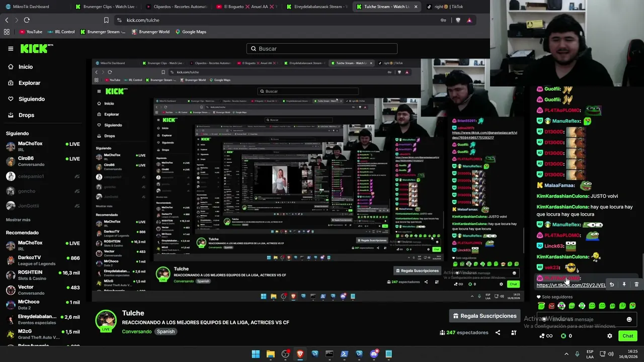Pin the hovered chat message

click(624, 285)
